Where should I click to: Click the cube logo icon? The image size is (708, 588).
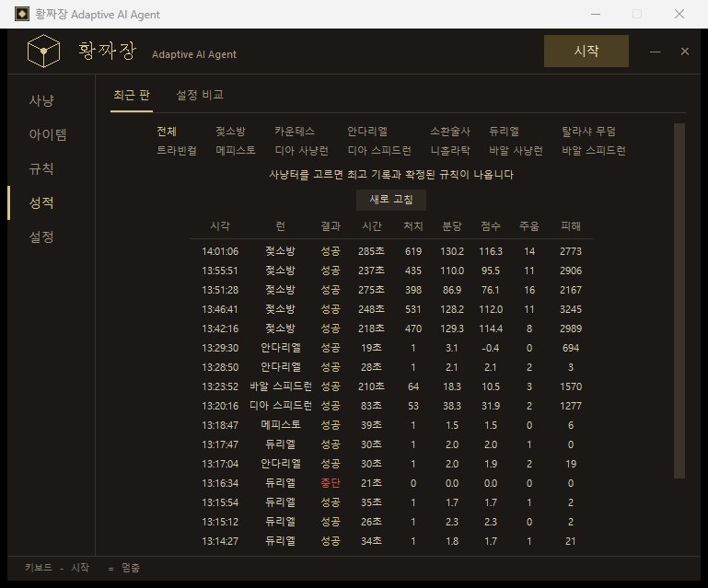(43, 51)
